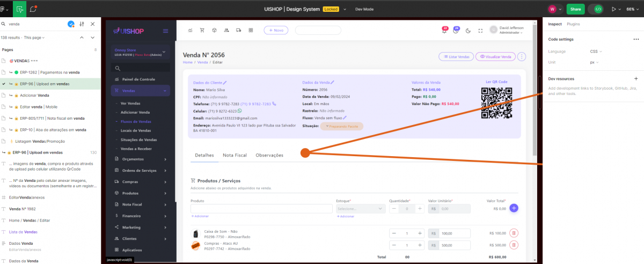Screen dimensions: 644x264
Task: Click the notification bell with red badge
Action: coord(444,31)
